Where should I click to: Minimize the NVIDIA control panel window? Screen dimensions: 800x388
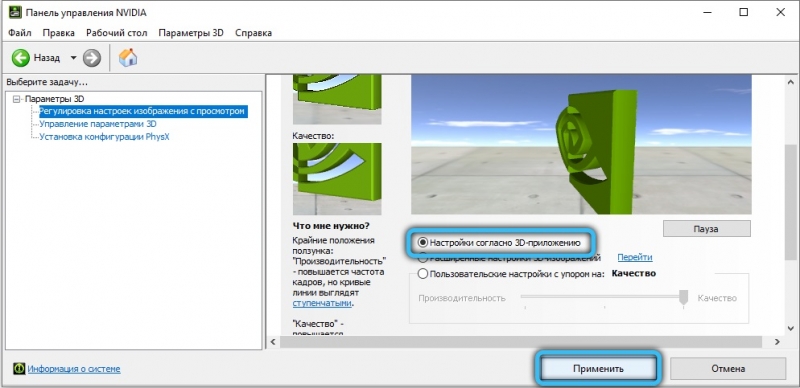[x=707, y=12]
